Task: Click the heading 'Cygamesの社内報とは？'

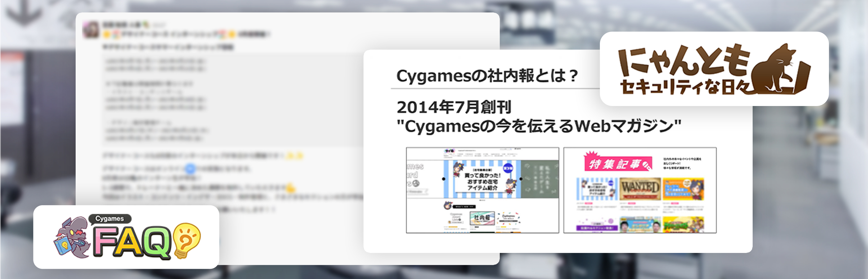Action: click(487, 76)
